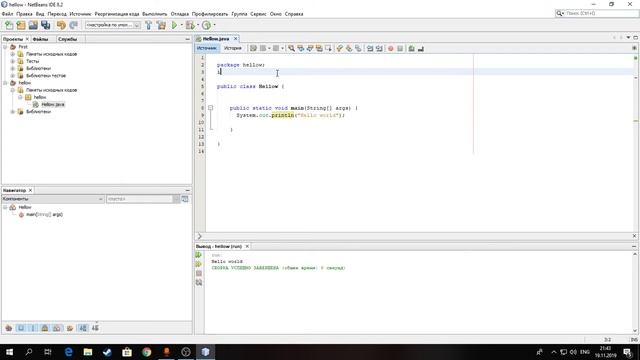Open the Debug Project dropdown arrow
640x360 pixels.
point(198,25)
